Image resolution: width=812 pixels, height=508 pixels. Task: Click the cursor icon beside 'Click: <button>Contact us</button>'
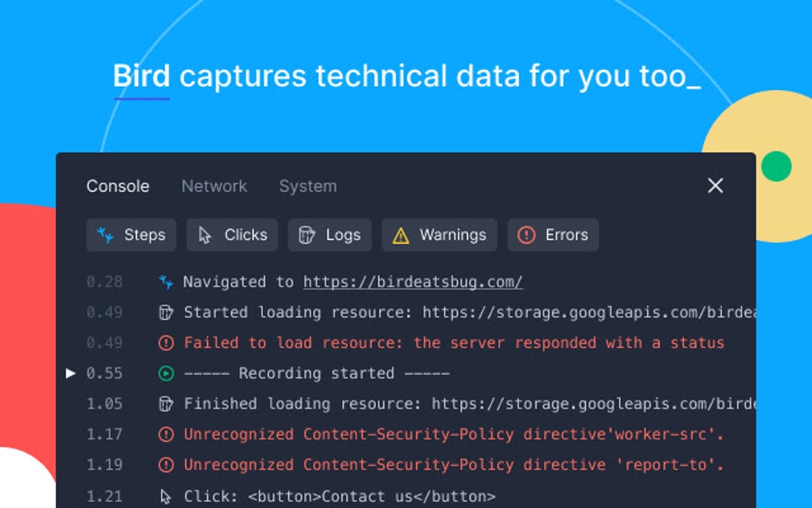(x=164, y=495)
